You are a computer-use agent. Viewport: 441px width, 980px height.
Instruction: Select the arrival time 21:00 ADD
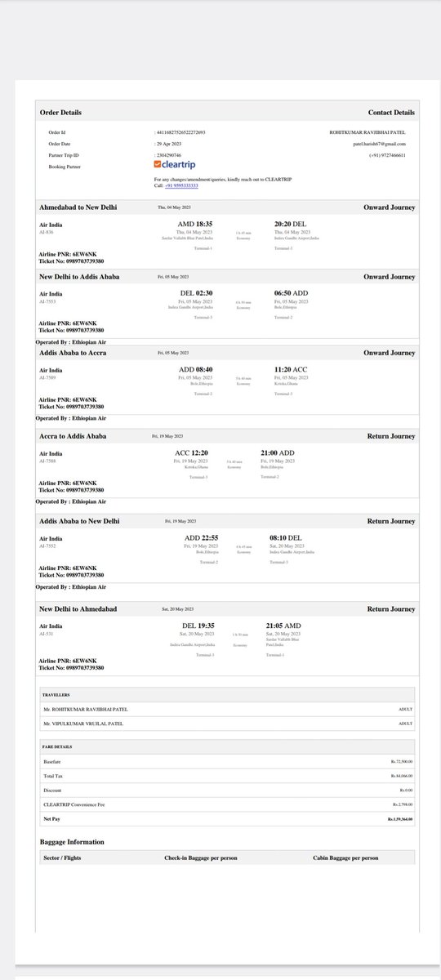[278, 452]
